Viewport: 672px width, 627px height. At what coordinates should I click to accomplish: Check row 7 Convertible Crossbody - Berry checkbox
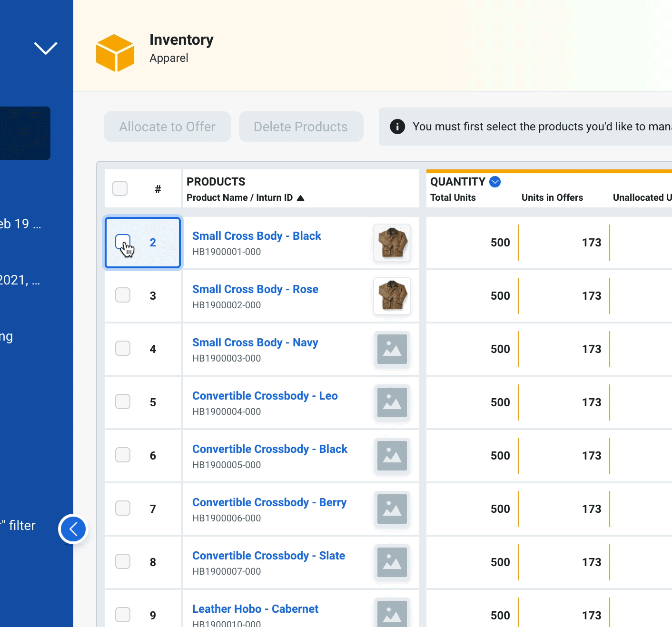coord(123,508)
